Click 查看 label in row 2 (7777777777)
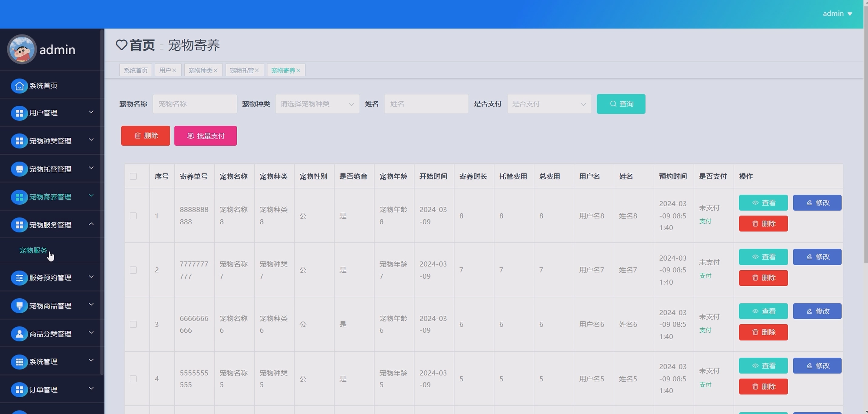The image size is (868, 414). (769, 257)
